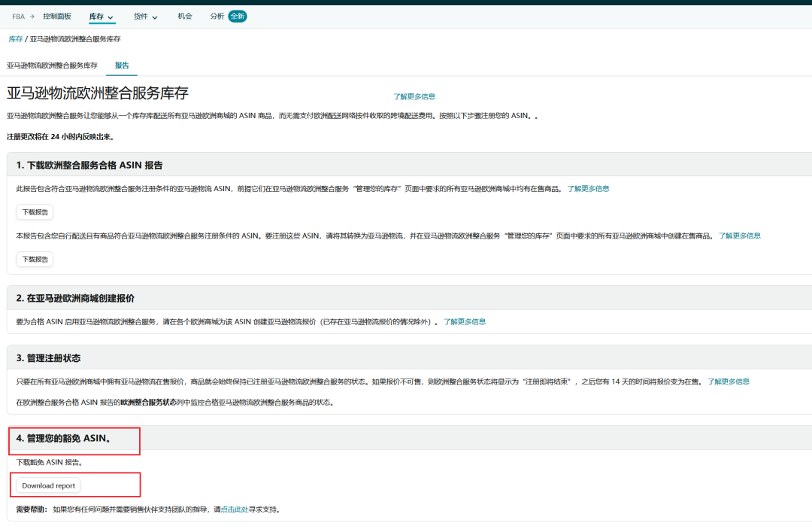Open 了解更多信息 link in section 1 first paragraph
812x529 pixels.
pyautogui.click(x=588, y=189)
